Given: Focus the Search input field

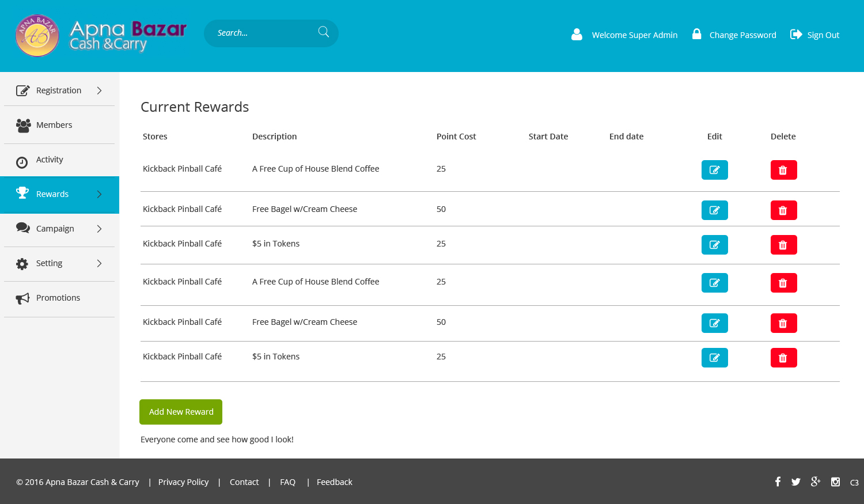Looking at the screenshot, I should (262, 33).
